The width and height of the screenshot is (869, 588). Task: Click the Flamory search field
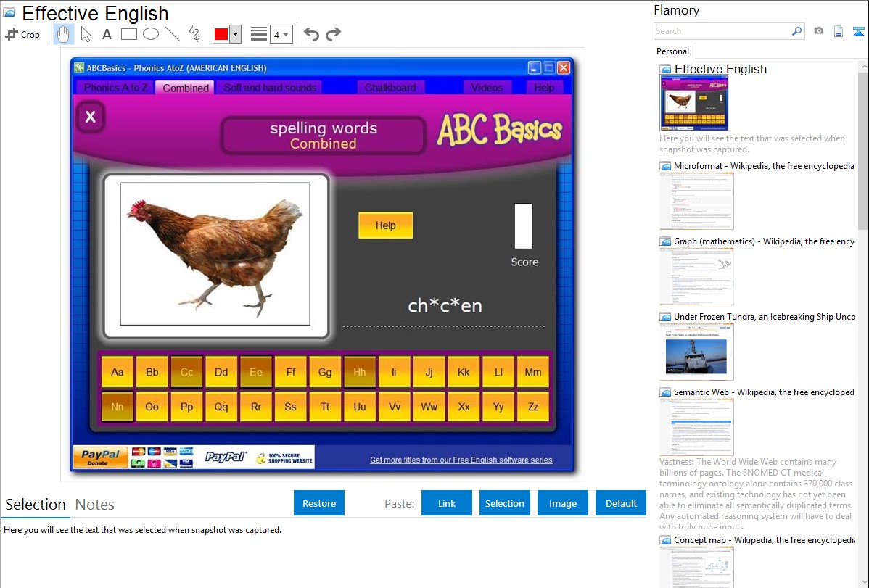point(722,31)
